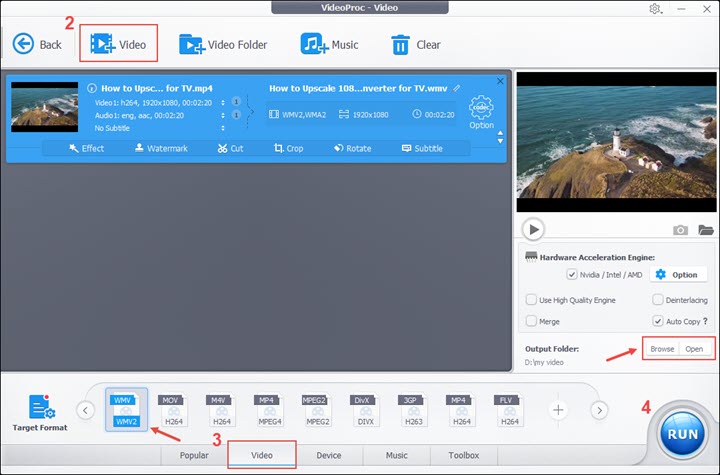720x475 pixels.
Task: Switch to the Device tab
Action: (x=329, y=455)
